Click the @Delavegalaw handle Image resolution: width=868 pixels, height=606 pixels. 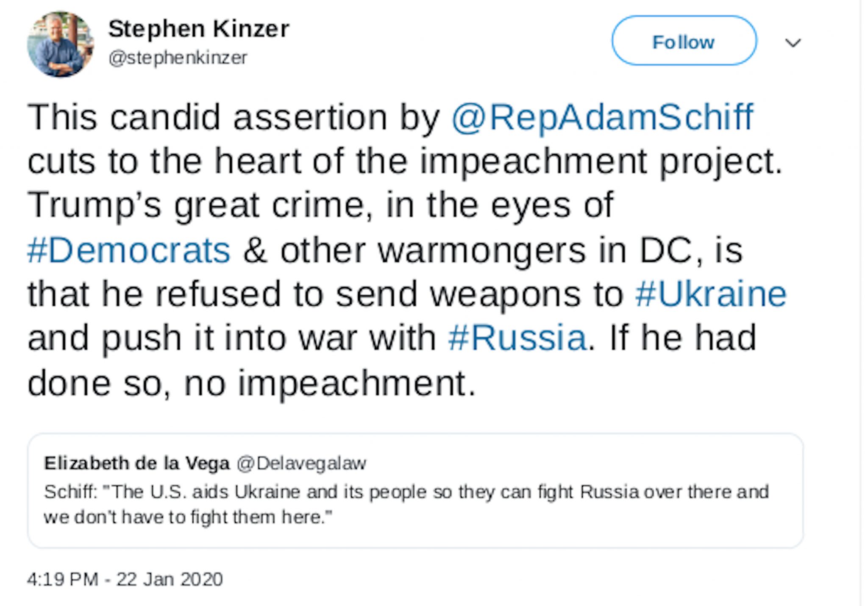(x=301, y=463)
